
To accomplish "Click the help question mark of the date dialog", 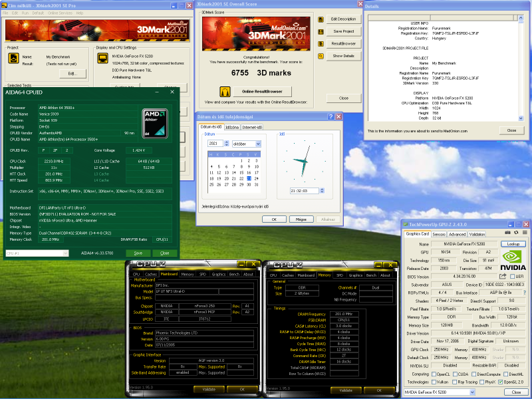I will [331, 117].
